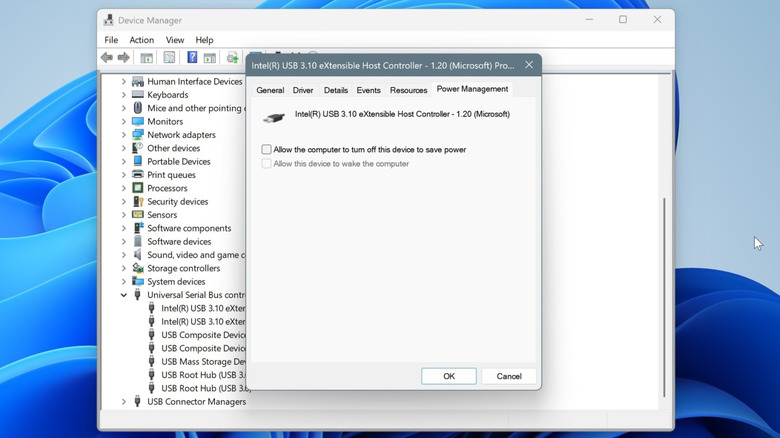The width and height of the screenshot is (780, 438).
Task: Select the Software devices tree item
Action: pos(179,241)
